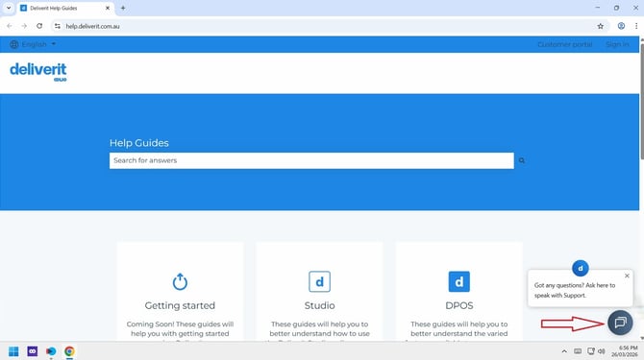Open the blue app in the taskbar, left of Chrome

point(51,351)
